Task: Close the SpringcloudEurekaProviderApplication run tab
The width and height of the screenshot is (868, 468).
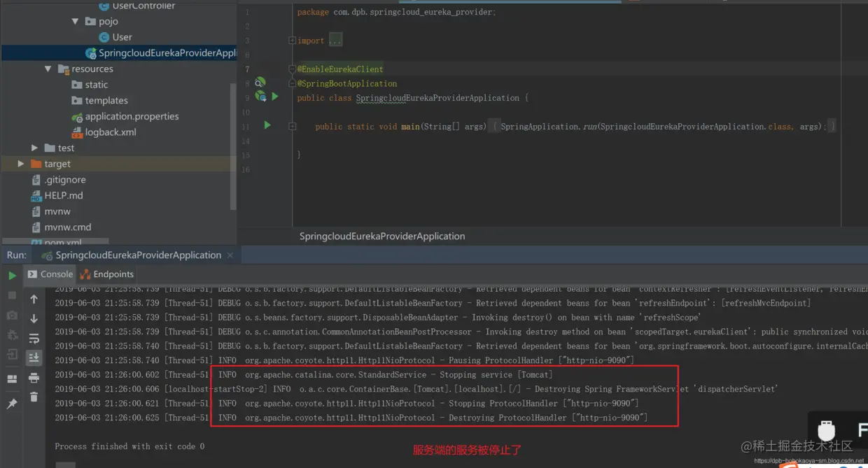Action: (230, 255)
